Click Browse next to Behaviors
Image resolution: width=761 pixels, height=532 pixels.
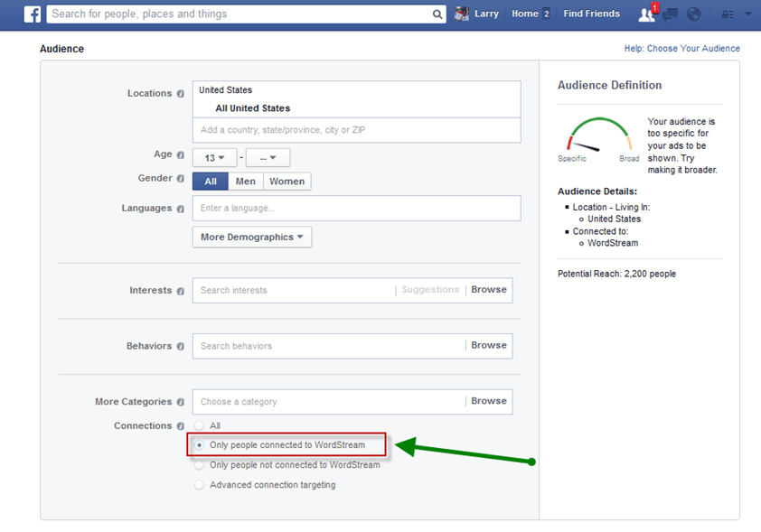coord(489,345)
